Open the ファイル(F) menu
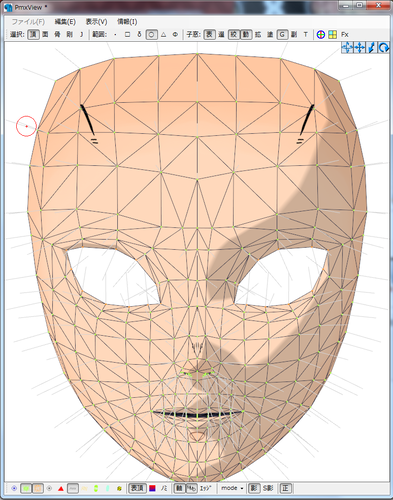The height and width of the screenshot is (500, 393). tap(28, 22)
